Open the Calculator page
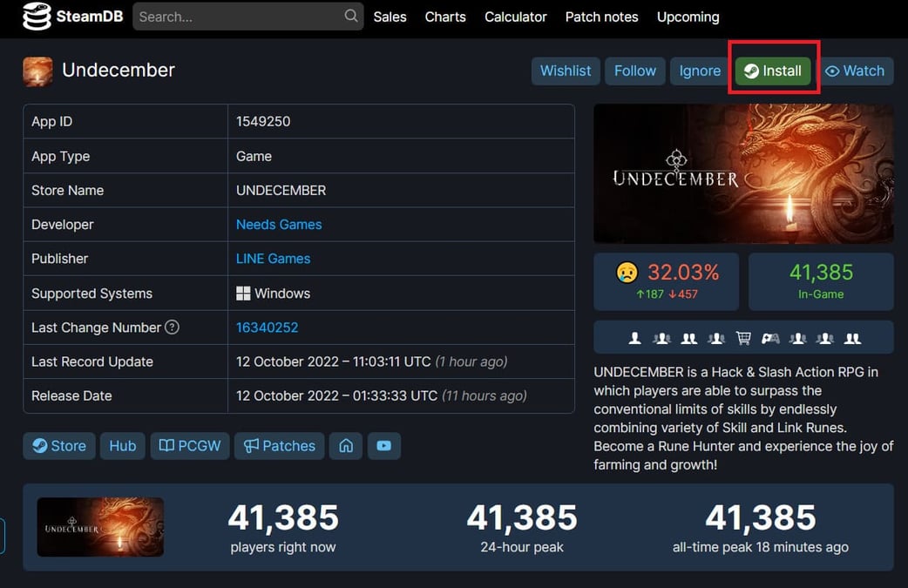The width and height of the screenshot is (908, 588). 515,17
